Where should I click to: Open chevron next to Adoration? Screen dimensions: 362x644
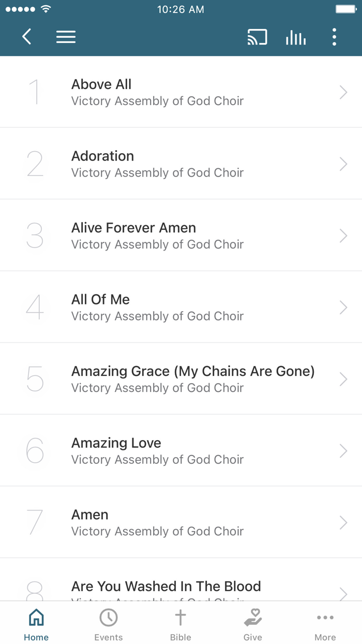pos(343,163)
